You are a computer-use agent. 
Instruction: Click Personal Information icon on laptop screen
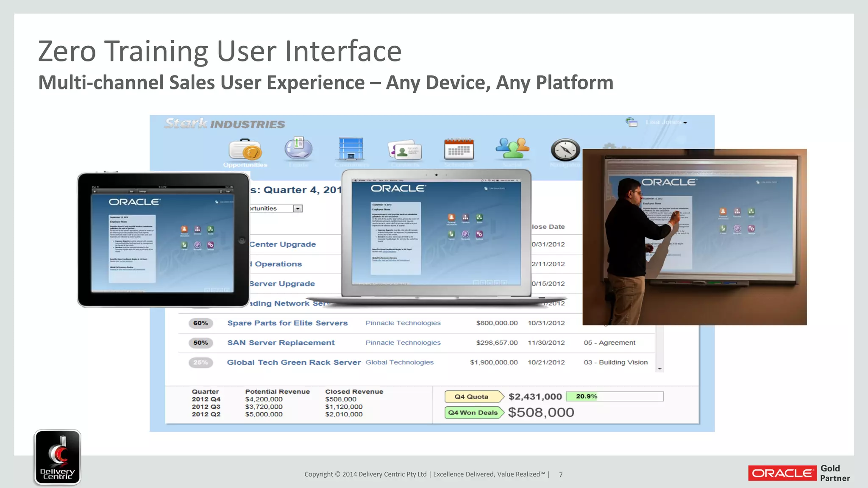[x=451, y=218]
